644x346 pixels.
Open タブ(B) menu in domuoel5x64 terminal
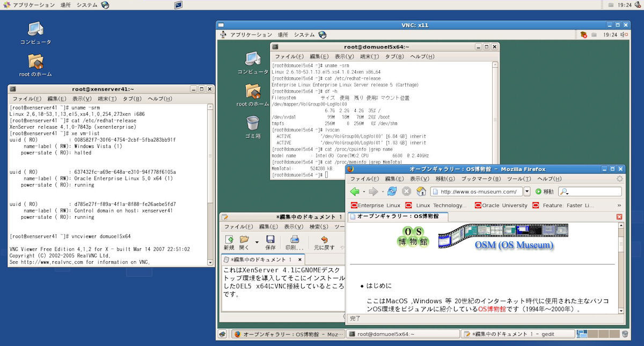[x=394, y=56]
